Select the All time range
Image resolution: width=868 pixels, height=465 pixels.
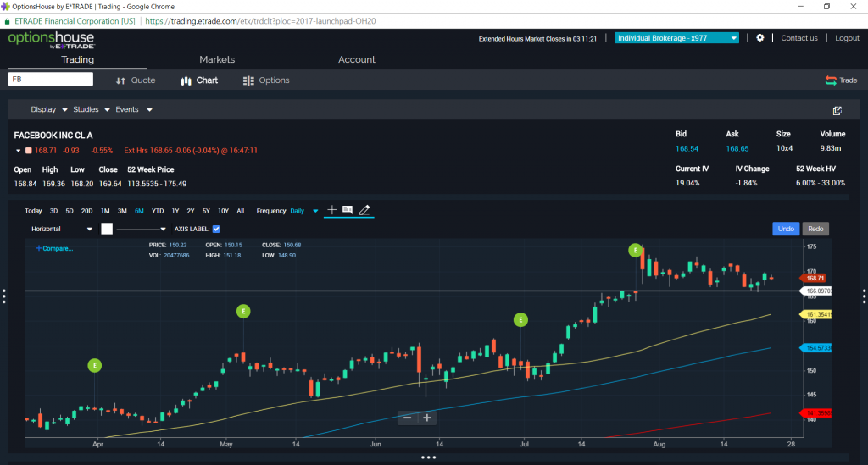pos(240,211)
